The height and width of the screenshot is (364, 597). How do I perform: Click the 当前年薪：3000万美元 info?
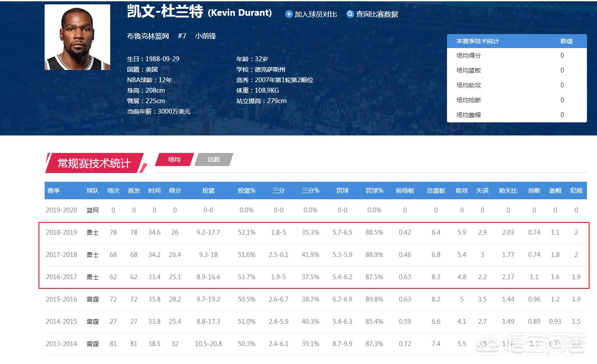click(159, 111)
